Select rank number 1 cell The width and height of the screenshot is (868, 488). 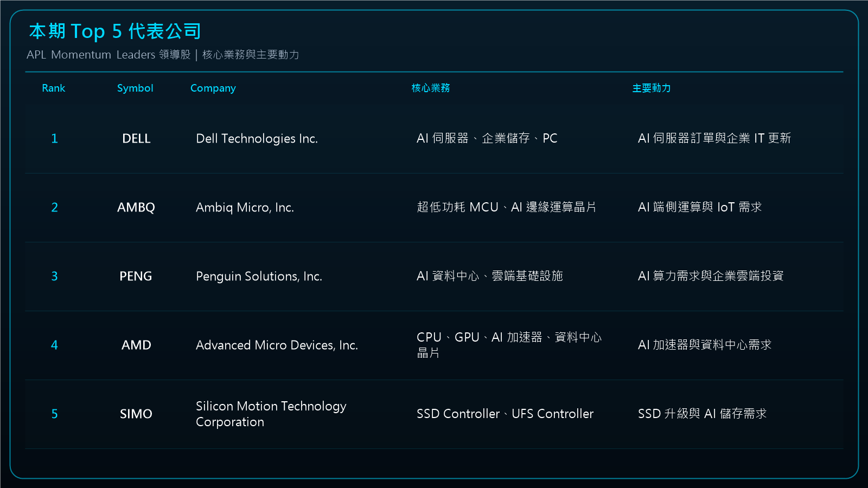pyautogui.click(x=54, y=139)
